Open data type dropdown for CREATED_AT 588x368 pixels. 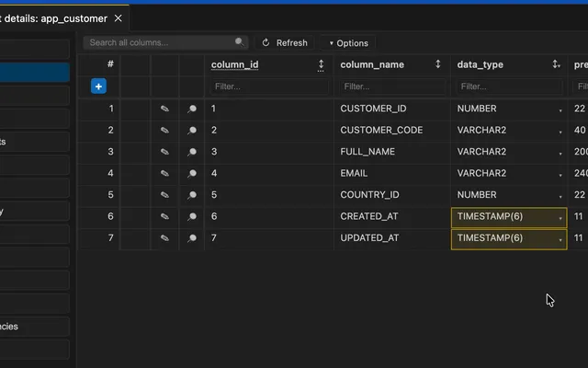tap(560, 218)
